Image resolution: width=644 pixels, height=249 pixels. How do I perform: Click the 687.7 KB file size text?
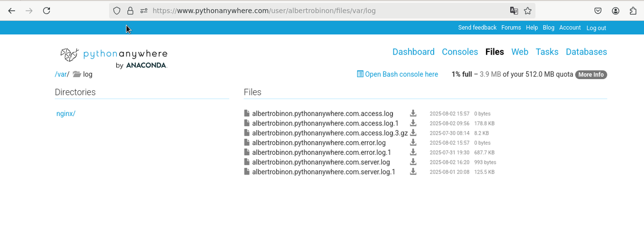click(x=484, y=153)
